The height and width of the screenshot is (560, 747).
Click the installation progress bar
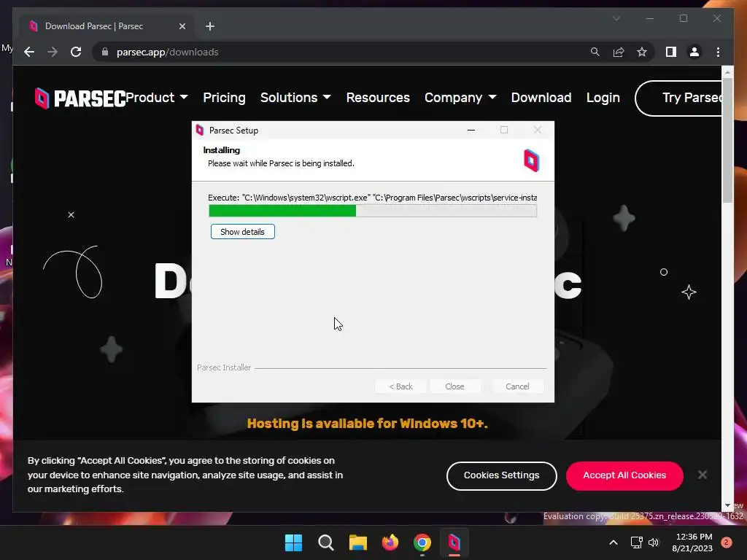tap(373, 211)
